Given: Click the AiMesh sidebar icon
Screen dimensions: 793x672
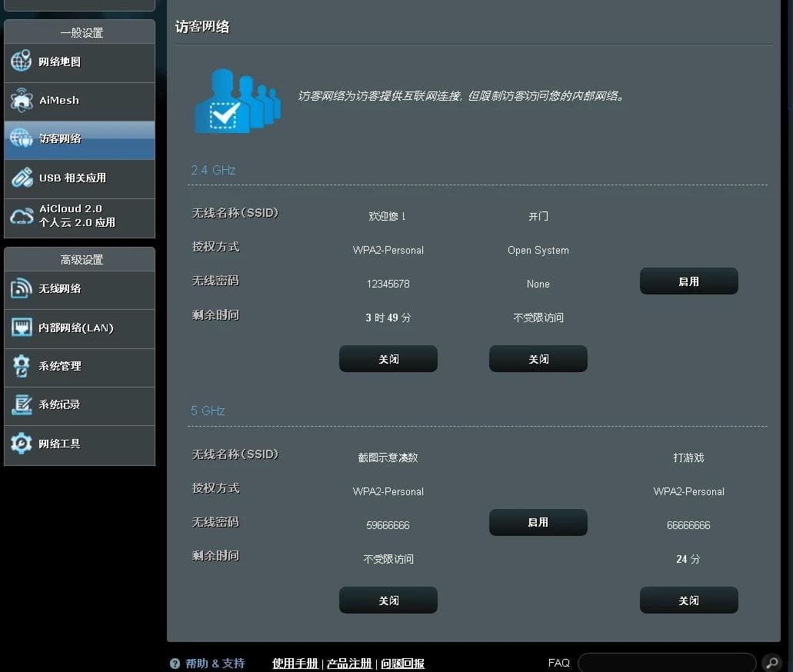Looking at the screenshot, I should [x=22, y=100].
